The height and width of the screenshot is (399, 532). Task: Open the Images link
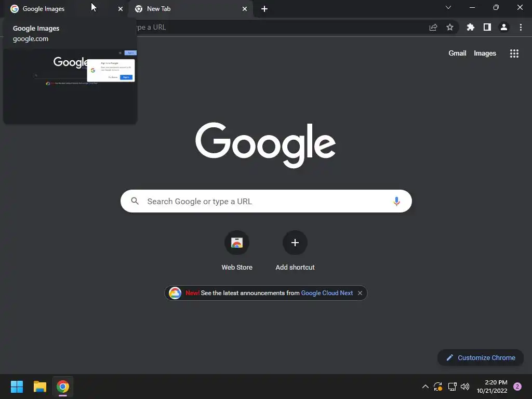(x=485, y=54)
